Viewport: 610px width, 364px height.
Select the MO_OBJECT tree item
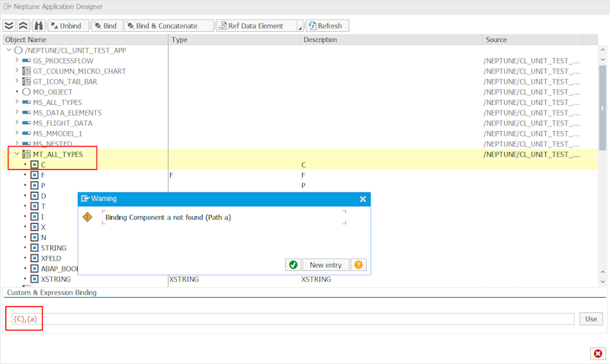[53, 91]
